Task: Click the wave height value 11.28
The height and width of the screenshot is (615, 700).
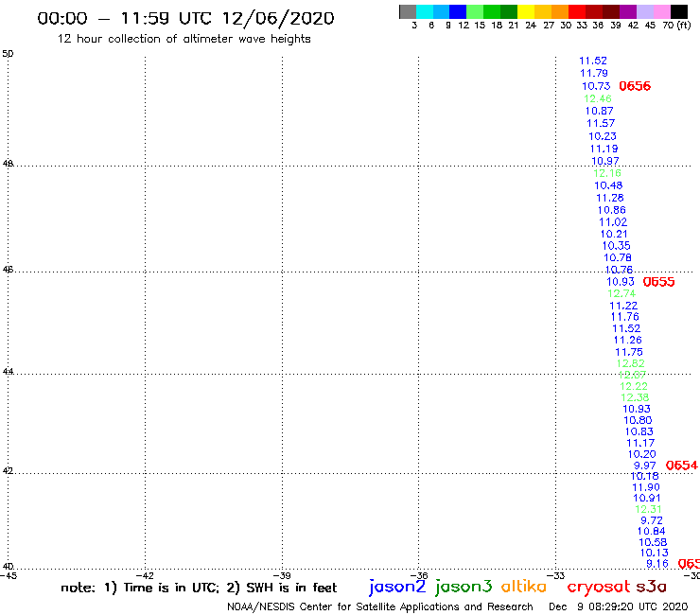Action: (x=610, y=198)
